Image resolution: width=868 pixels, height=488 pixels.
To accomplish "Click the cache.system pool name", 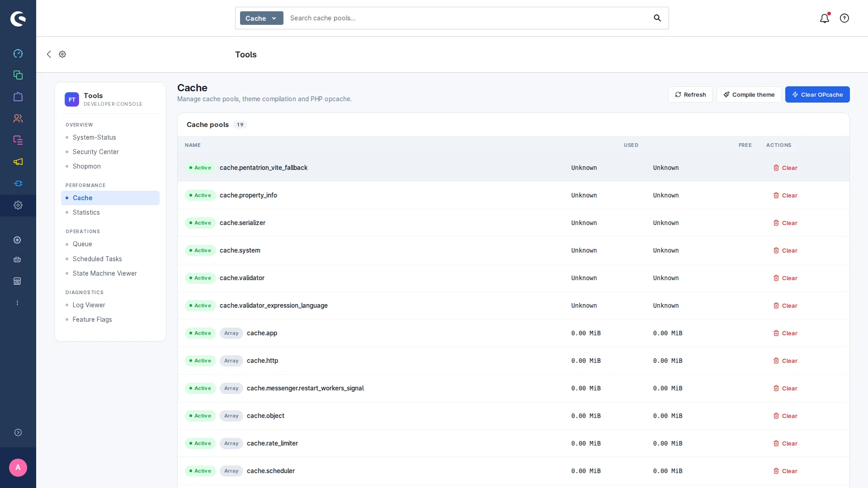I will (240, 250).
